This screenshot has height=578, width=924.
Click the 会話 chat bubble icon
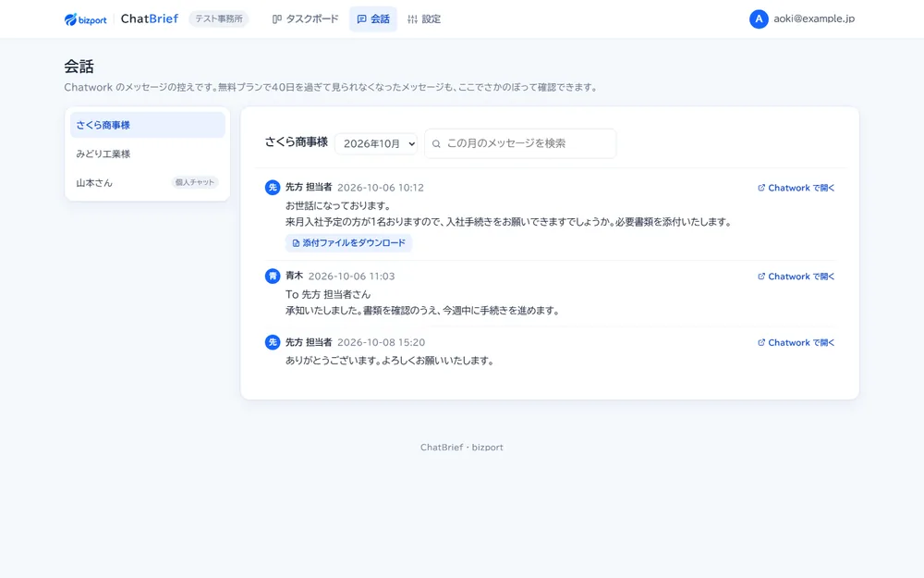pos(362,18)
